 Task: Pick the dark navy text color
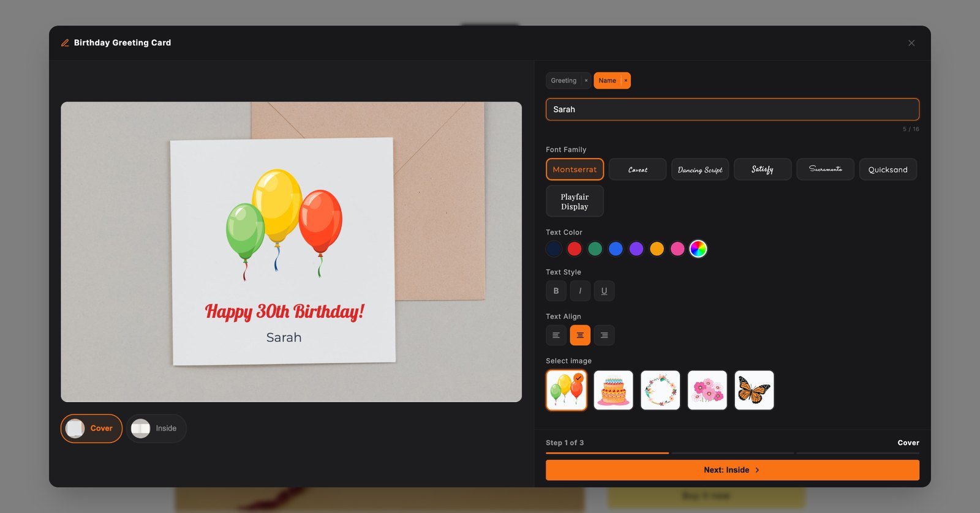pos(554,249)
